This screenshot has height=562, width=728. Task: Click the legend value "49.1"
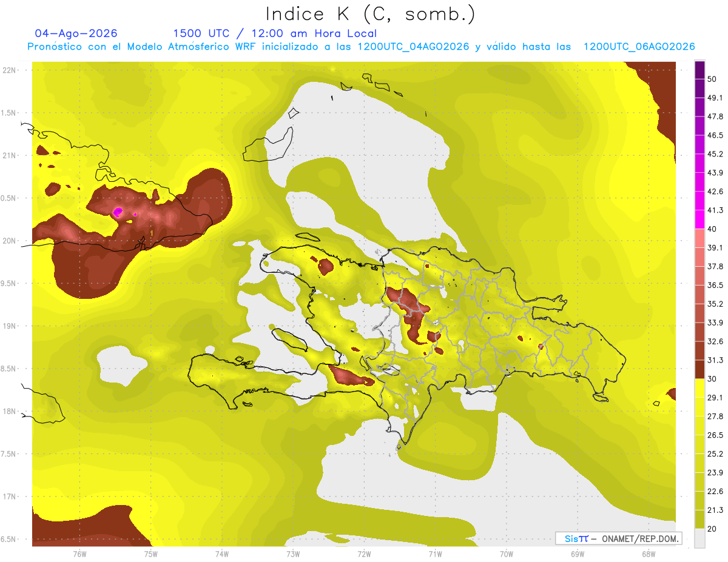click(x=715, y=98)
